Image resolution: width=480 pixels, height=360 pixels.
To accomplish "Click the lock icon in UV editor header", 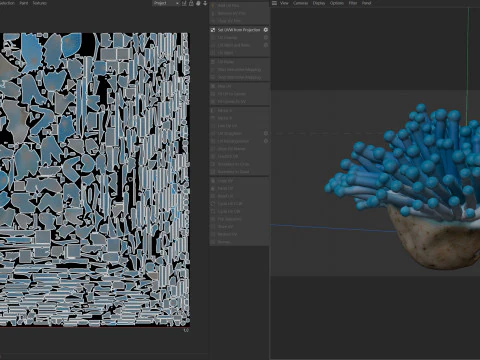I will (191, 3).
